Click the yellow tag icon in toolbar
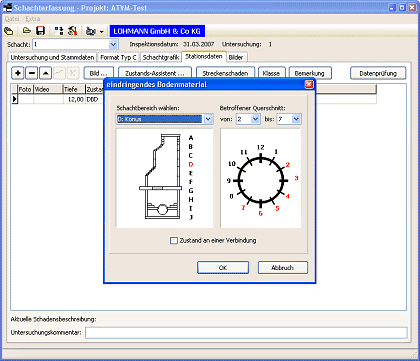420x361 pixels. (x=9, y=31)
